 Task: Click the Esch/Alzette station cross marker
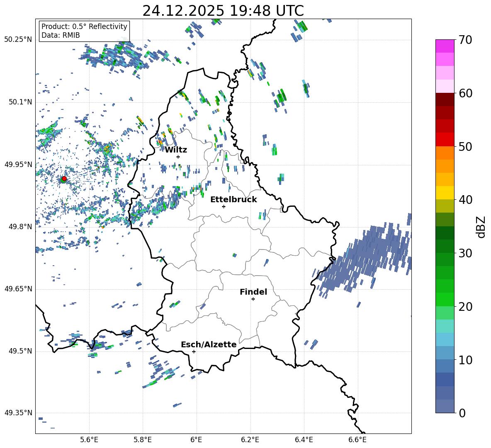(x=194, y=351)
